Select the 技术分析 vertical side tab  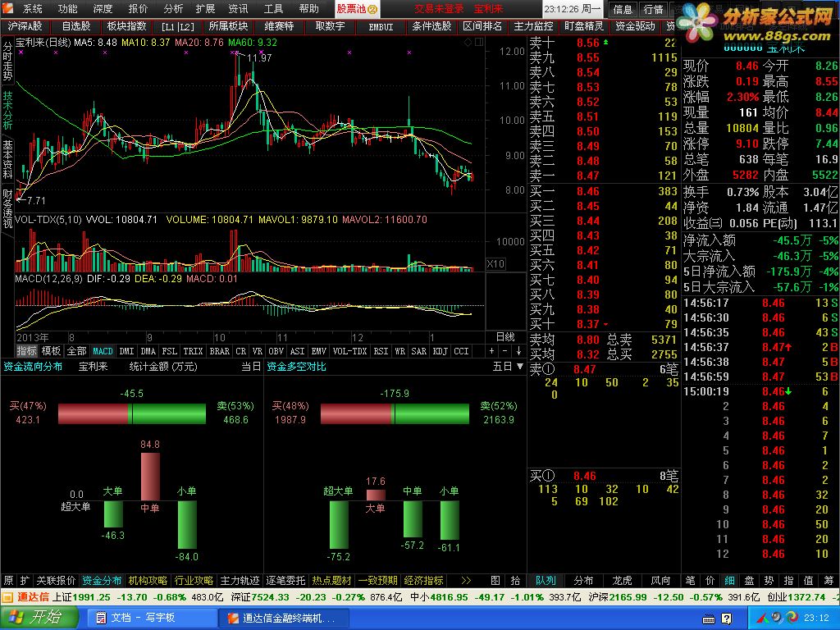7,111
